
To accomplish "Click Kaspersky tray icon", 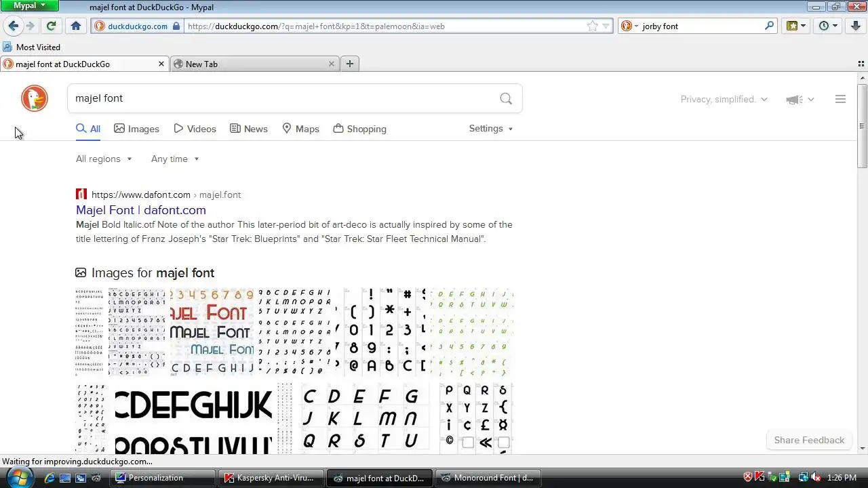I will click(x=760, y=477).
